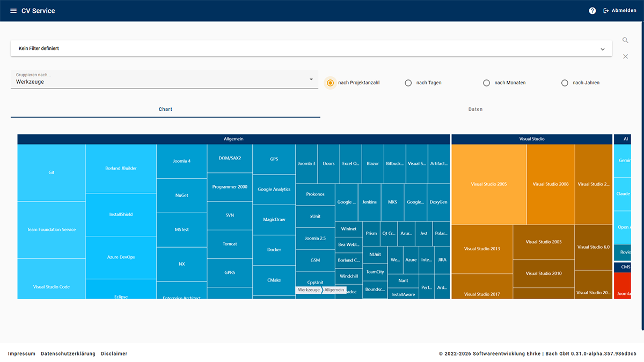Click the GSM tile
Screen dimensions: 644x362
point(315,260)
